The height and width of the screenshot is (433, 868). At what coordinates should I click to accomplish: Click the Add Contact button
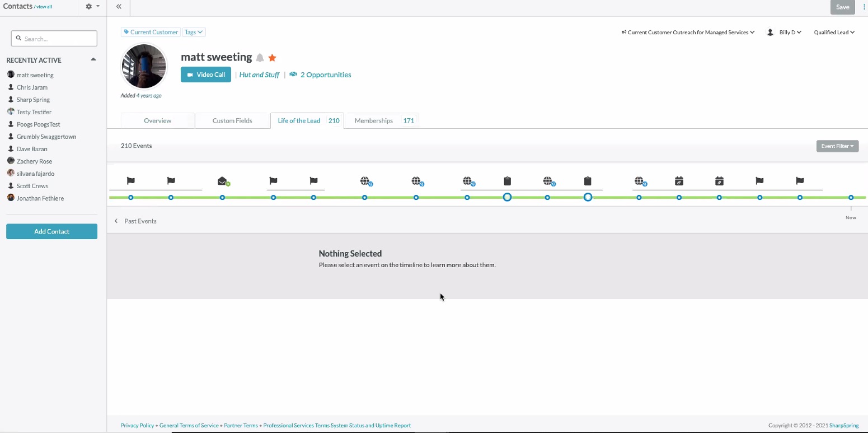coord(51,231)
